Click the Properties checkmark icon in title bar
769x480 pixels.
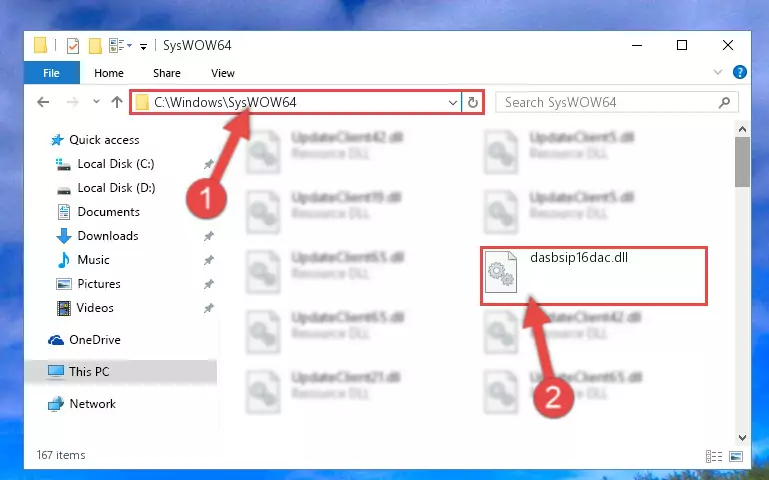click(x=73, y=46)
